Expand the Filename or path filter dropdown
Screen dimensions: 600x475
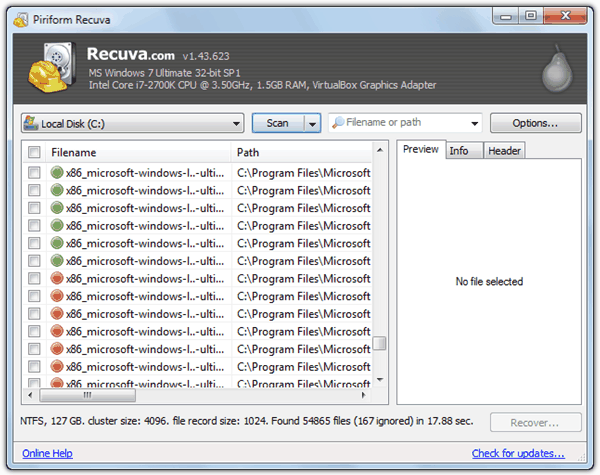[x=474, y=123]
